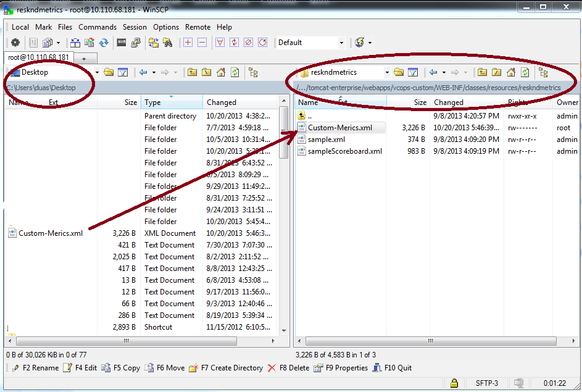The image size is (582, 392).
Task: Expand the Default transfer settings dropdown
Action: point(341,43)
